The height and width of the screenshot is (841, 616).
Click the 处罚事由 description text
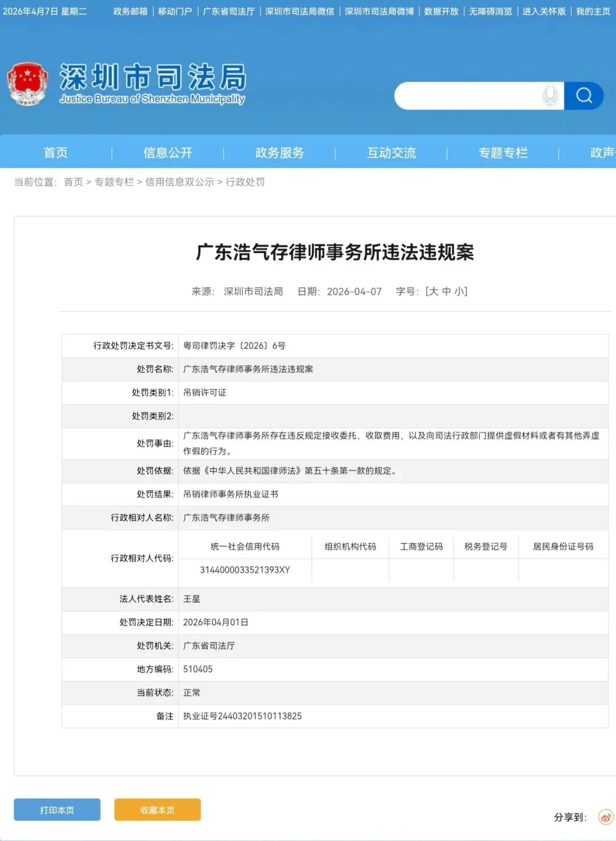[391, 443]
